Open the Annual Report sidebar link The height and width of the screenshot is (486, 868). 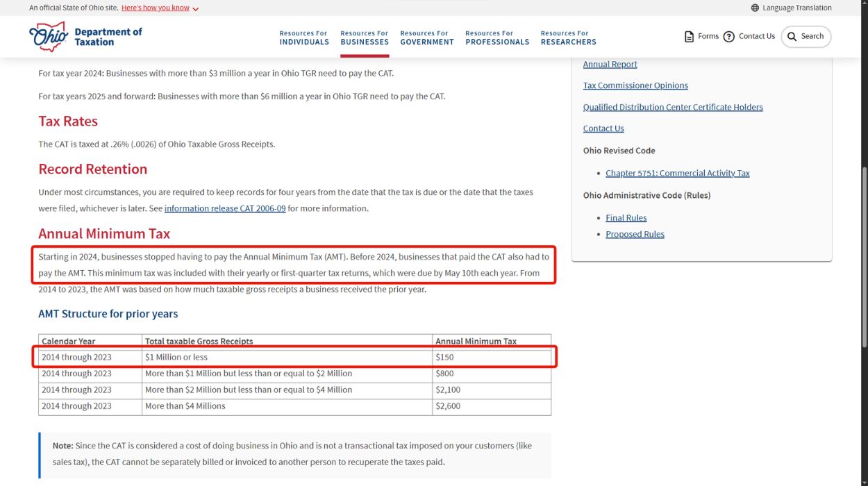tap(610, 65)
